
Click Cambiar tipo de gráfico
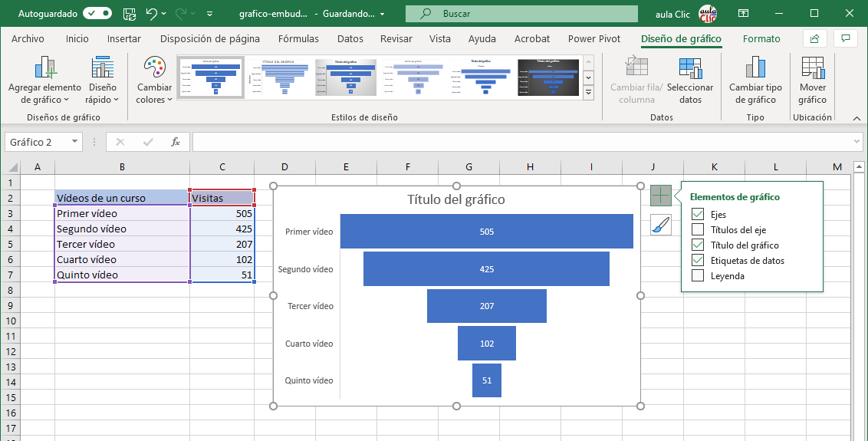[x=755, y=81]
